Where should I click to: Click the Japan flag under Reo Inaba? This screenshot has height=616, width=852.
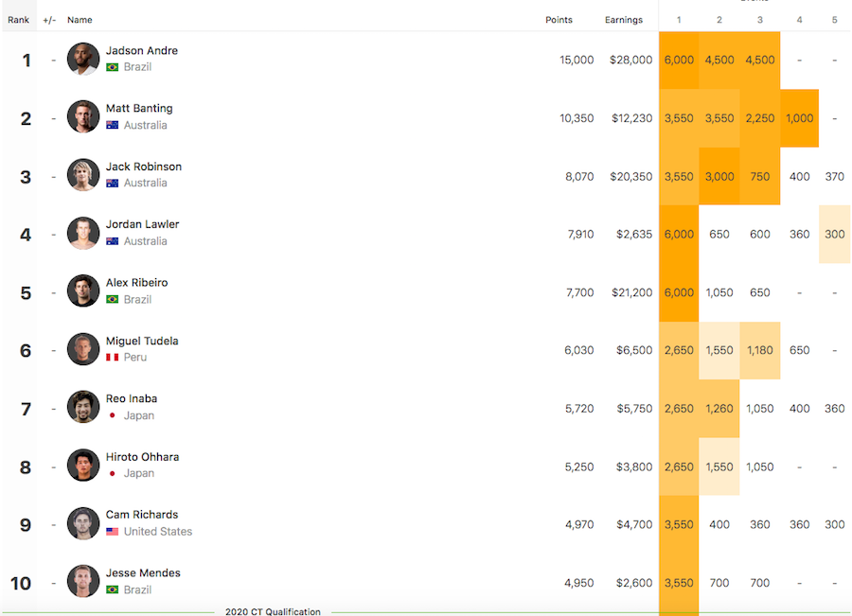113,415
